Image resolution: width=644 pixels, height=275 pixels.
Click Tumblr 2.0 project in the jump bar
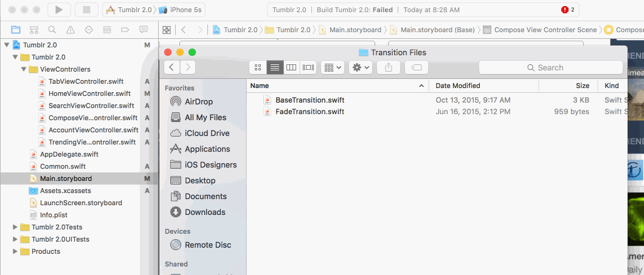(x=235, y=30)
